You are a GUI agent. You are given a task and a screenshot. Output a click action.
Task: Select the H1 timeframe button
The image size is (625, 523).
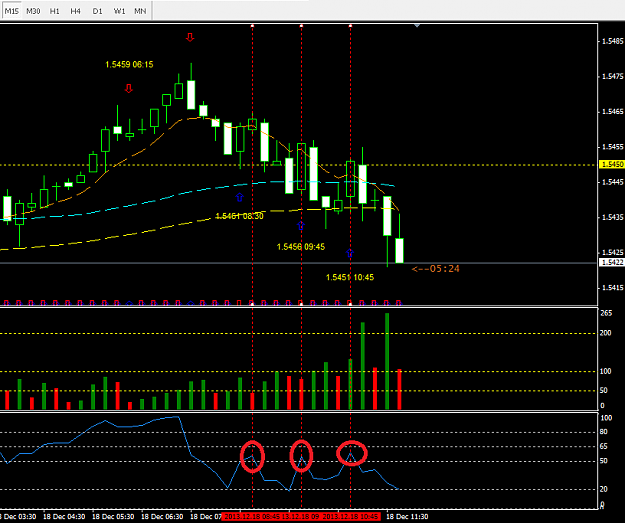point(55,11)
